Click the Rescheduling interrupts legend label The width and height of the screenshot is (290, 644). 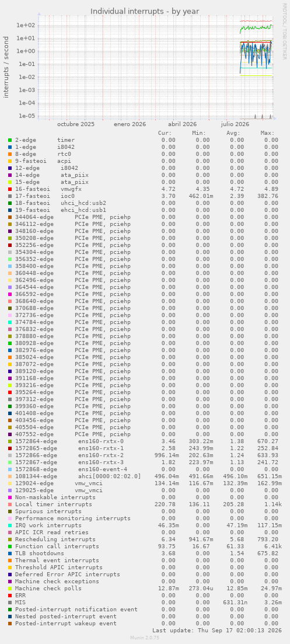point(55,539)
